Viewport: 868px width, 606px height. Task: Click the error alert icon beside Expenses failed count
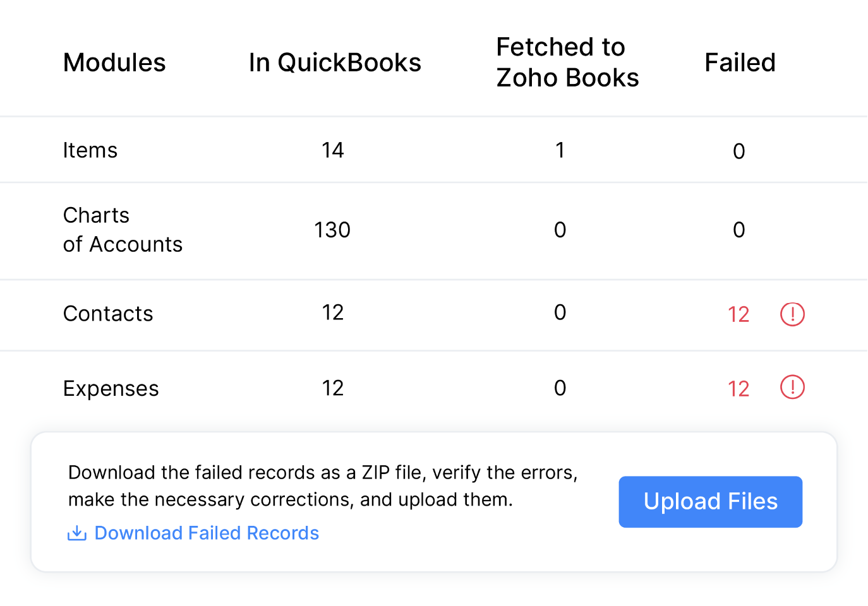point(792,388)
